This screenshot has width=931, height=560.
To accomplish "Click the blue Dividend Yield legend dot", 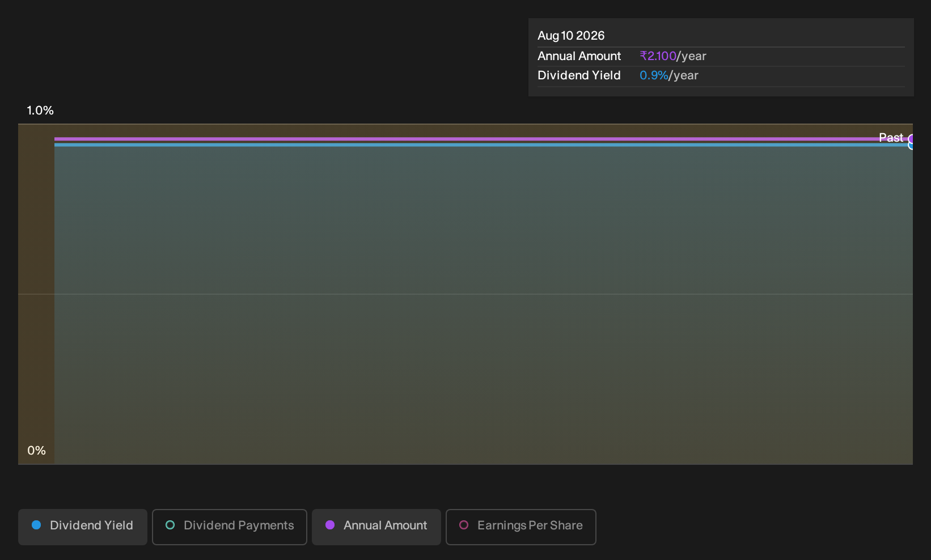I will [36, 525].
